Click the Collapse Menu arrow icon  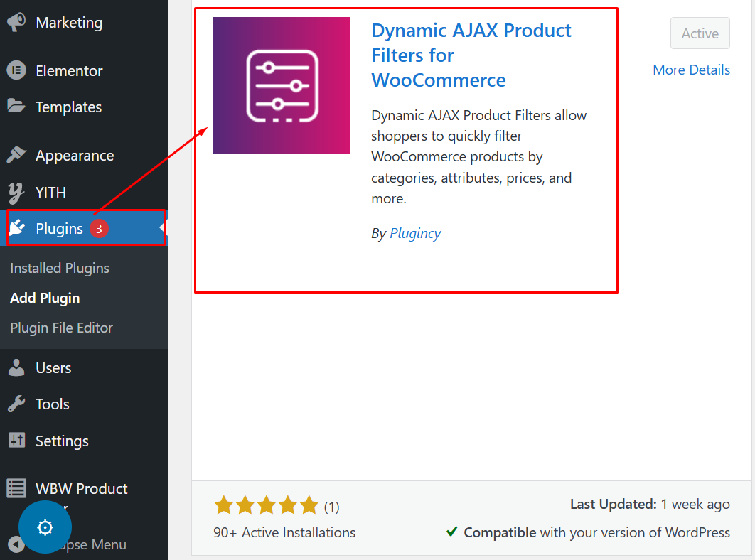click(14, 544)
